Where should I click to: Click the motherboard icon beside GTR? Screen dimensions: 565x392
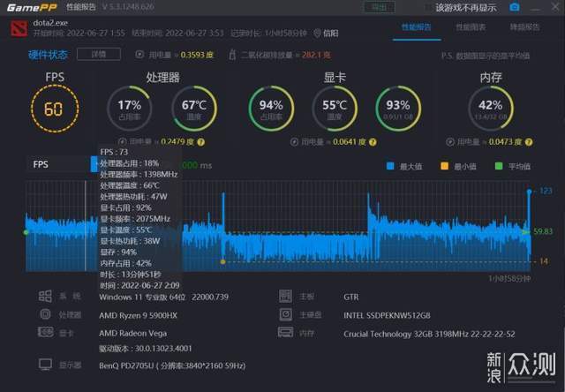[x=286, y=296]
